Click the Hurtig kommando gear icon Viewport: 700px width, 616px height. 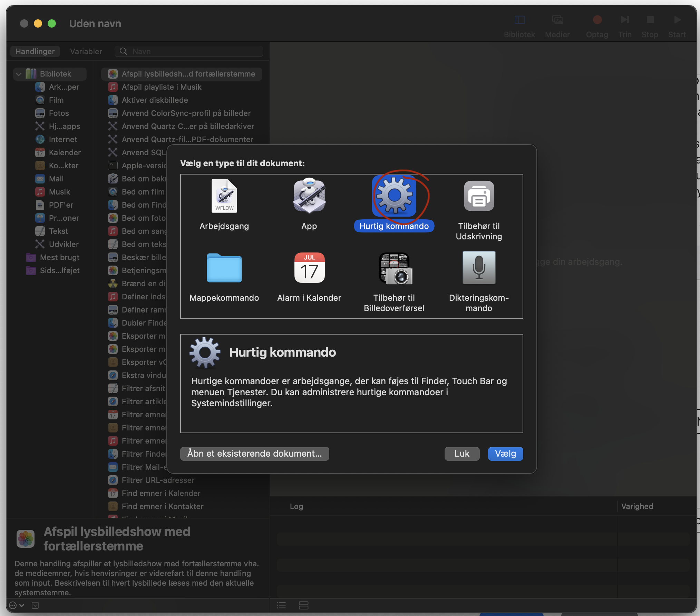[x=394, y=196]
